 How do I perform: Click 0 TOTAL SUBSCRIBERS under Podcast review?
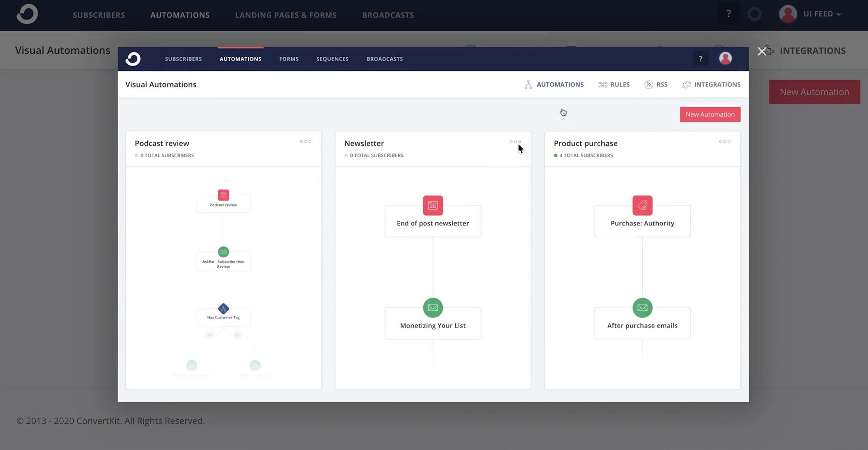[x=167, y=155]
